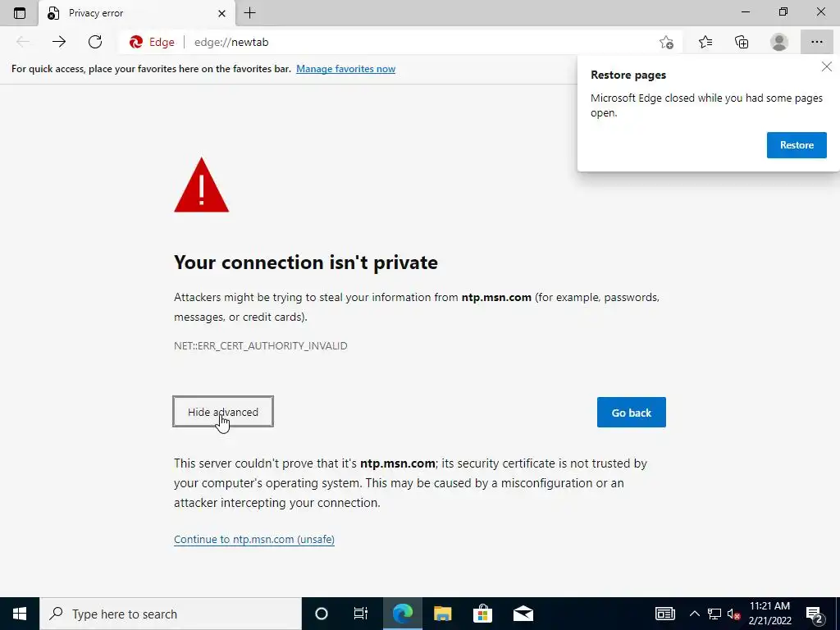Open Task View in taskbar
The width and height of the screenshot is (840, 630).
coord(361,614)
